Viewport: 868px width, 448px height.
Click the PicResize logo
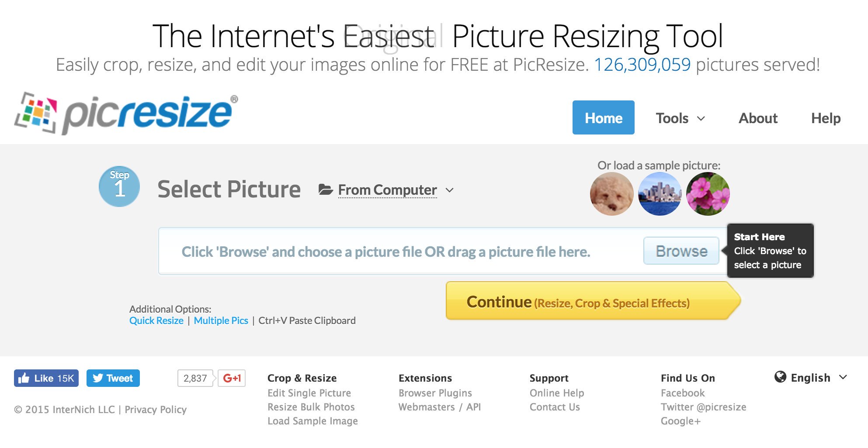click(x=126, y=114)
